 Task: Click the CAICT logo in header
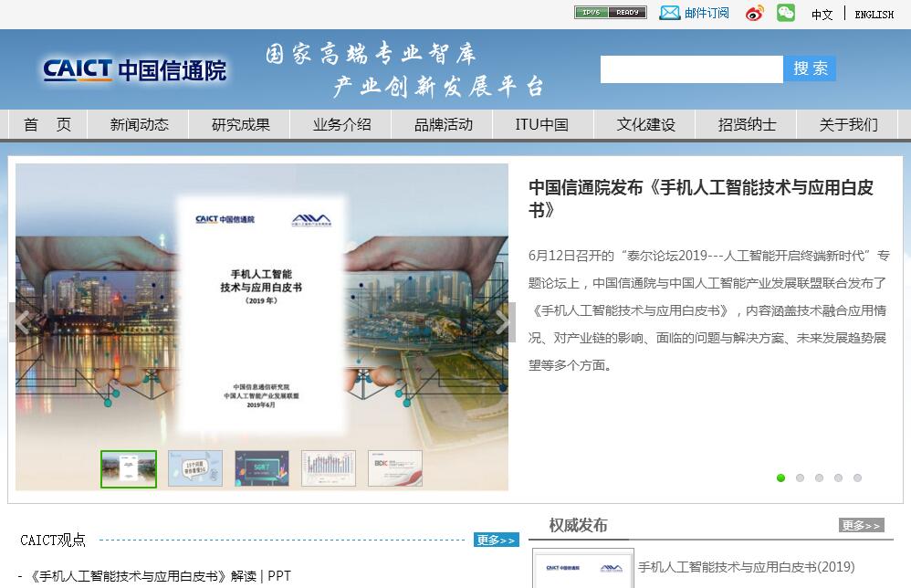[x=134, y=70]
